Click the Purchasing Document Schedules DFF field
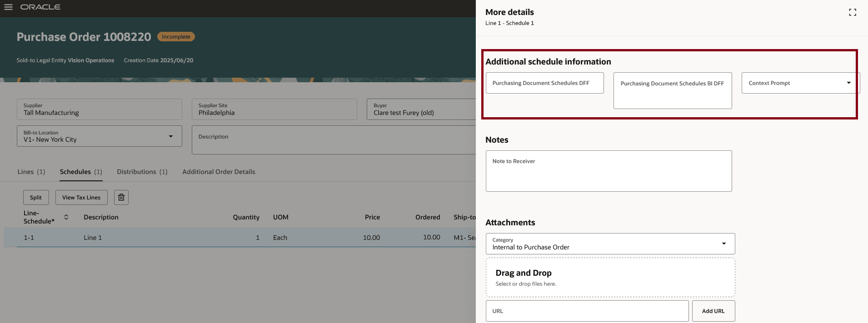Image resolution: width=868 pixels, height=323 pixels. tap(544, 83)
